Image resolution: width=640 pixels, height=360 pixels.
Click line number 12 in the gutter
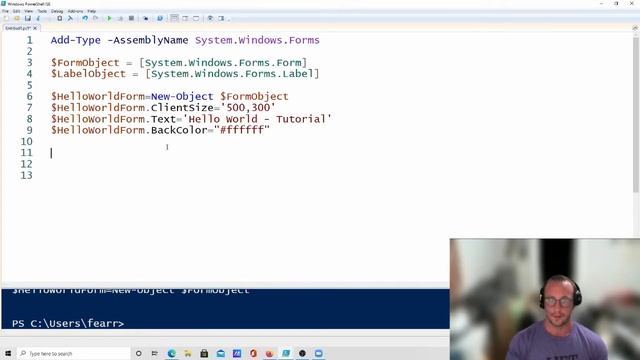tap(26, 164)
